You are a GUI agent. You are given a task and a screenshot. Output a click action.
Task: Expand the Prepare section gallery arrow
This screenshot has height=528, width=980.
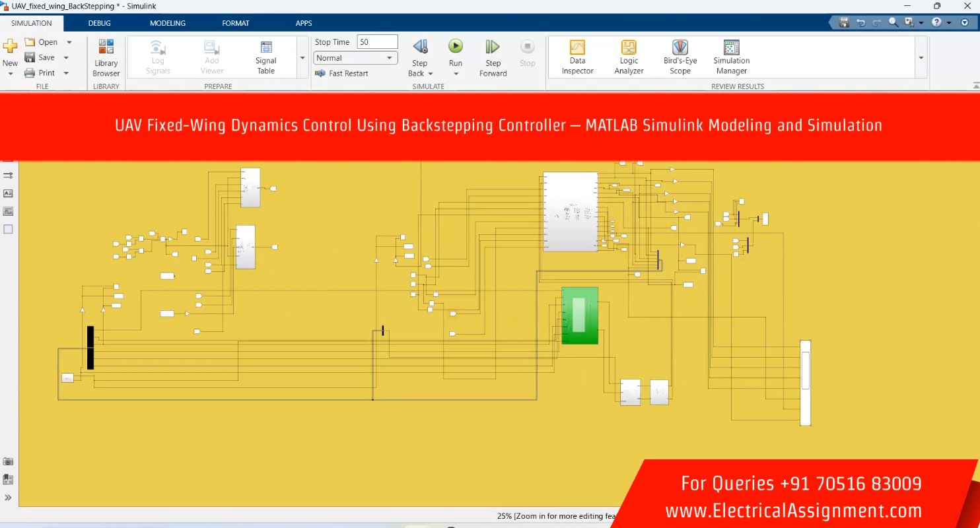tap(302, 58)
